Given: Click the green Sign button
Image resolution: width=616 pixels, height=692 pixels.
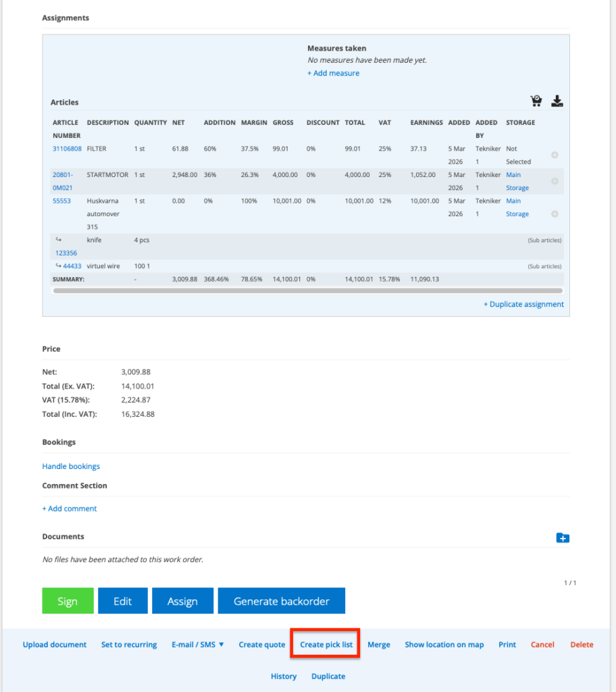Looking at the screenshot, I should 68,601.
